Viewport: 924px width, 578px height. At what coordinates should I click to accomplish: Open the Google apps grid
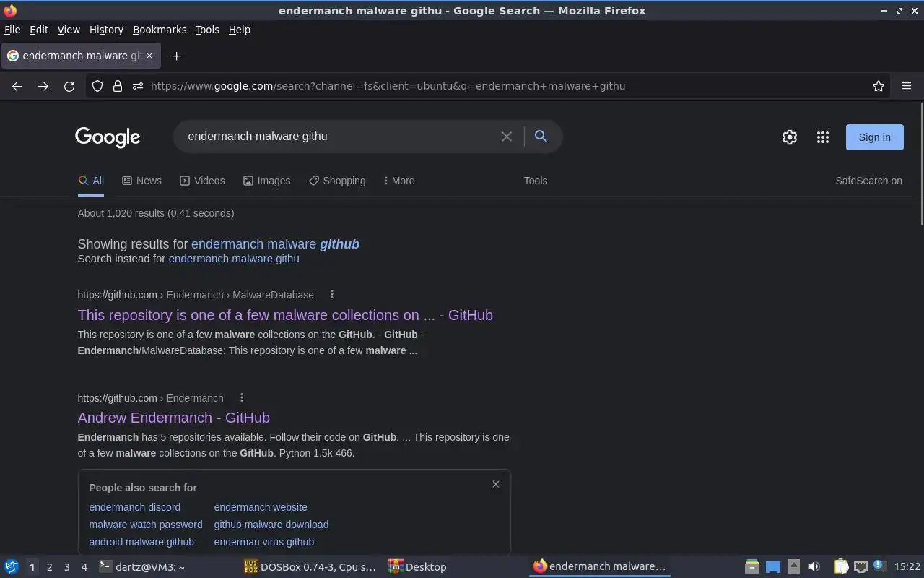pos(823,137)
